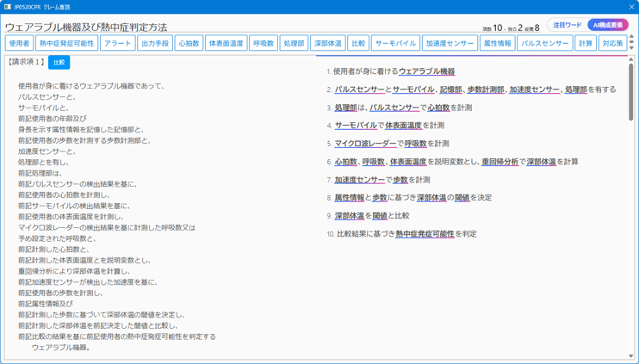
Task: Click the app icon in the title bar
Action: (x=8, y=6)
